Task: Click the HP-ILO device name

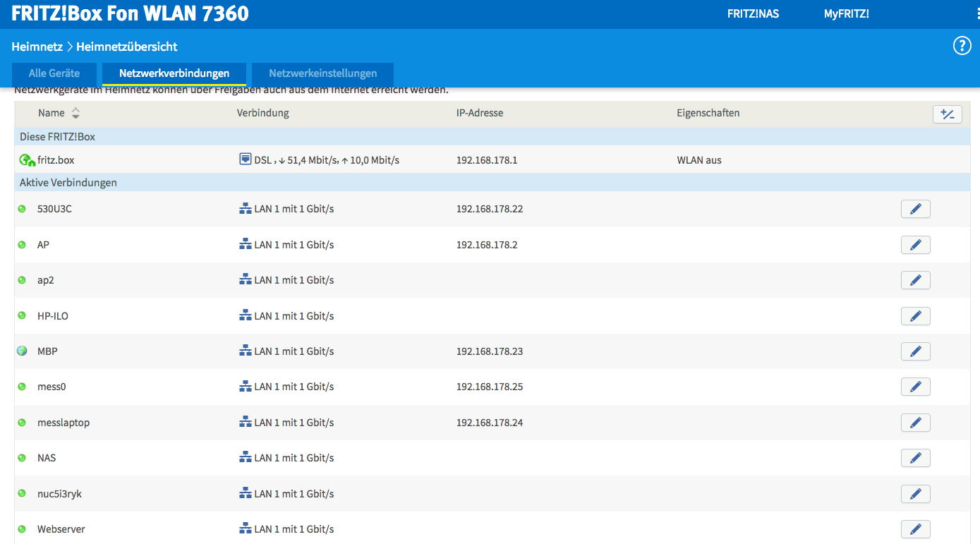Action: click(53, 316)
